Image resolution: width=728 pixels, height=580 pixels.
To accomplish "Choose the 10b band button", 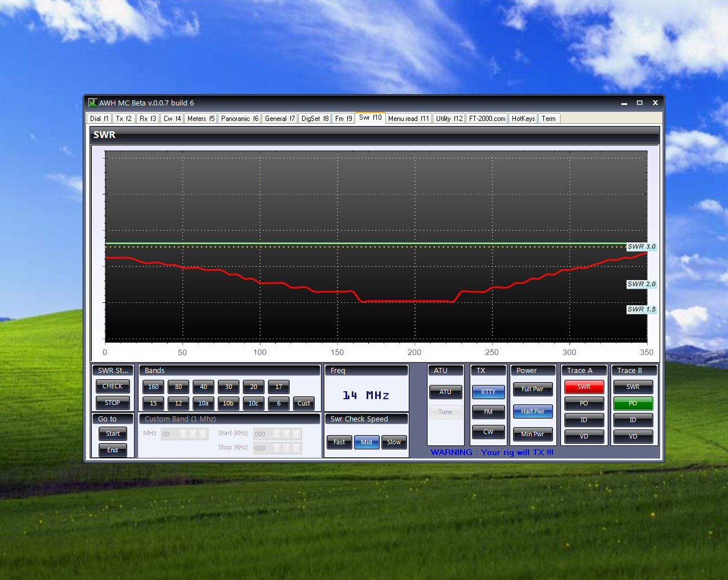I will pos(229,403).
